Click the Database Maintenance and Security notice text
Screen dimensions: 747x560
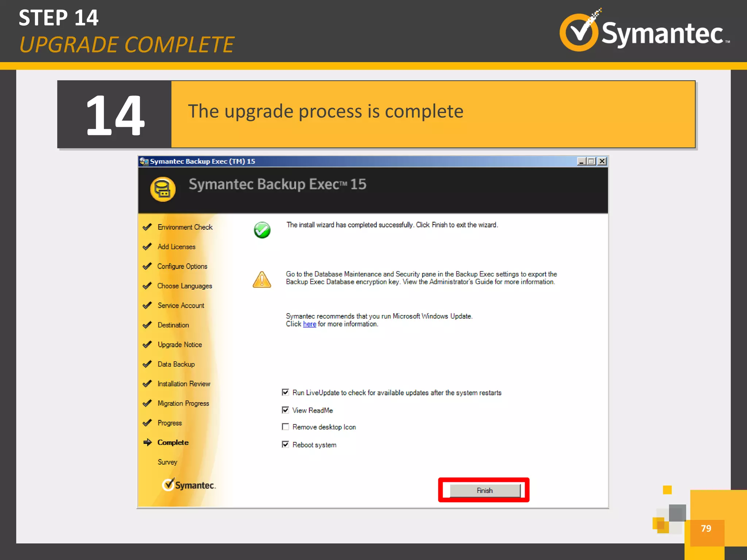pyautogui.click(x=421, y=278)
